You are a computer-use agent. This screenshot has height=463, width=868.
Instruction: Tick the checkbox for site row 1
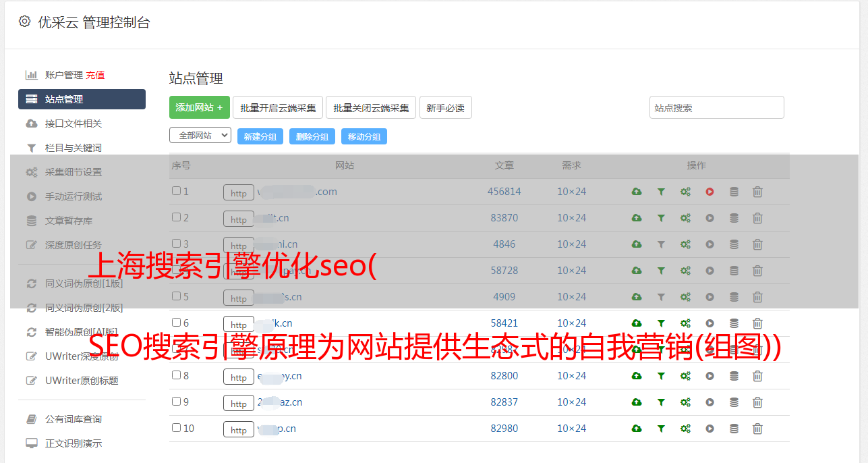pos(176,191)
